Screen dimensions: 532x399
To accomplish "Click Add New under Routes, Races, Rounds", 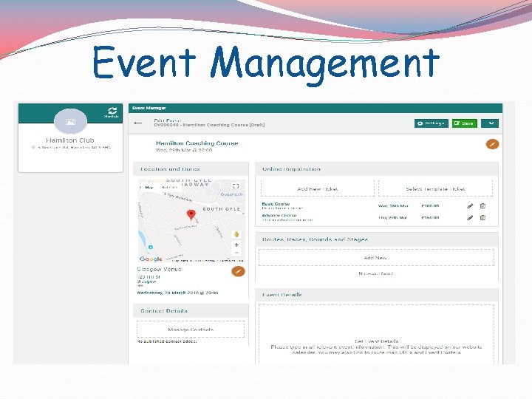I will coord(376,258).
